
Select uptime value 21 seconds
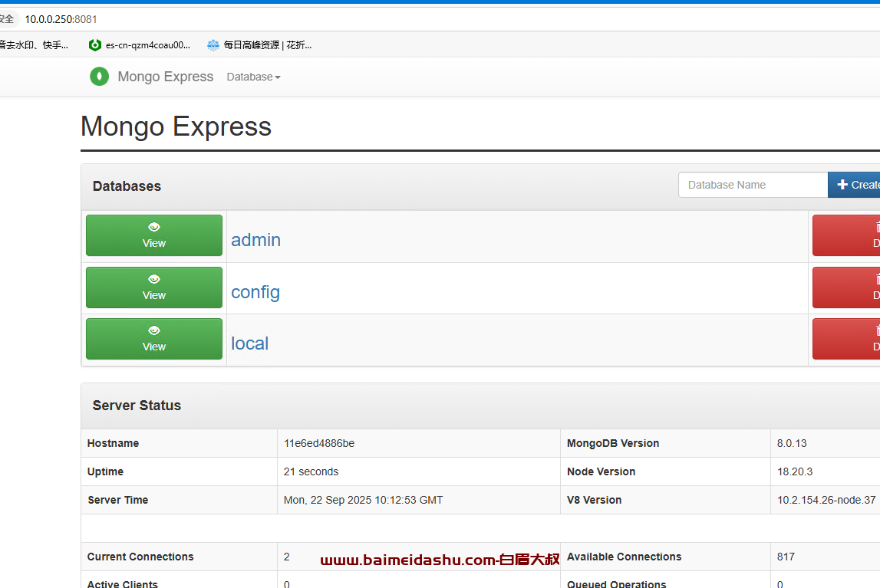(311, 472)
